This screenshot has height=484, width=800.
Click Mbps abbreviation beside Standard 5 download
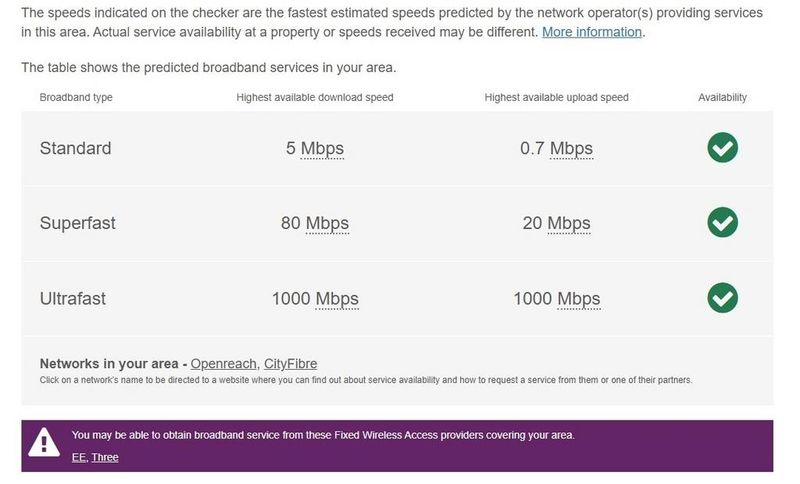[322, 149]
